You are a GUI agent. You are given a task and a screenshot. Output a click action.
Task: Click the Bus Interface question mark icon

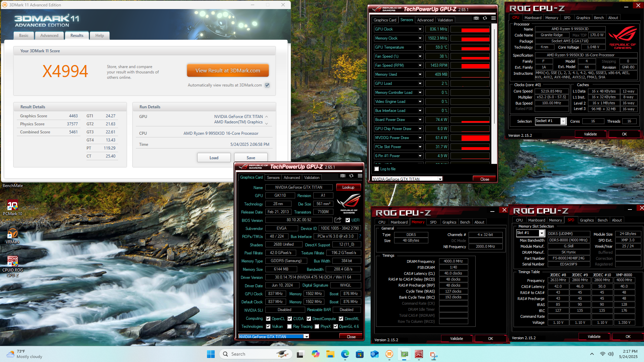pos(360,236)
